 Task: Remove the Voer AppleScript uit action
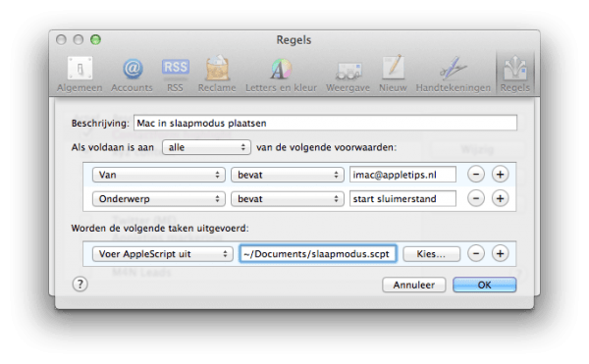click(476, 254)
